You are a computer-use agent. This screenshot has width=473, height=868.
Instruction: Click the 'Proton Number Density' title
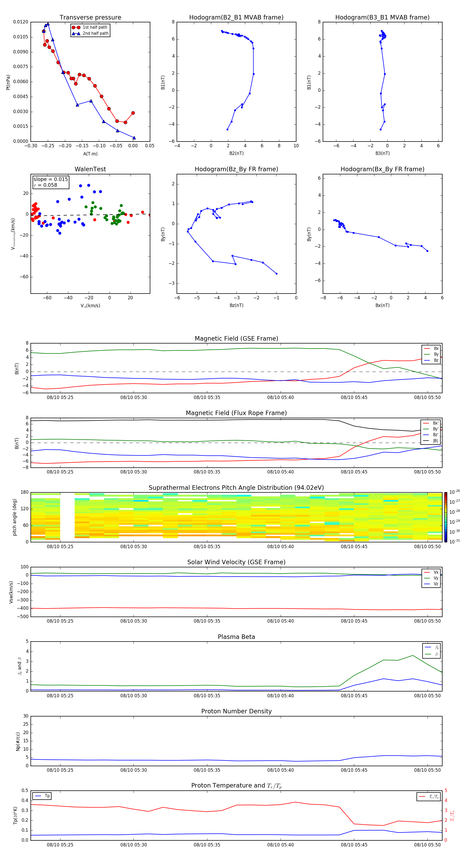236,711
